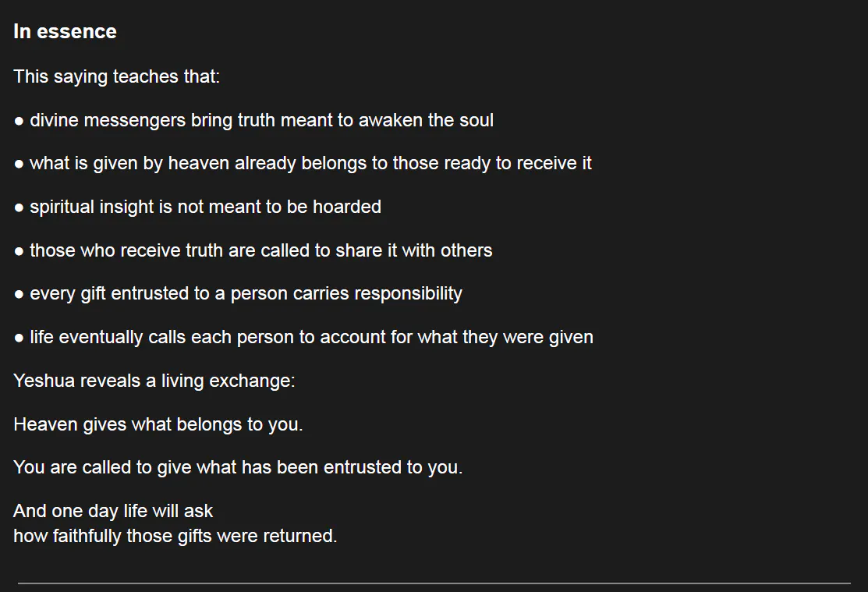Click the bullet dot before "what is given"
The height and width of the screenshot is (592, 868).
click(19, 165)
